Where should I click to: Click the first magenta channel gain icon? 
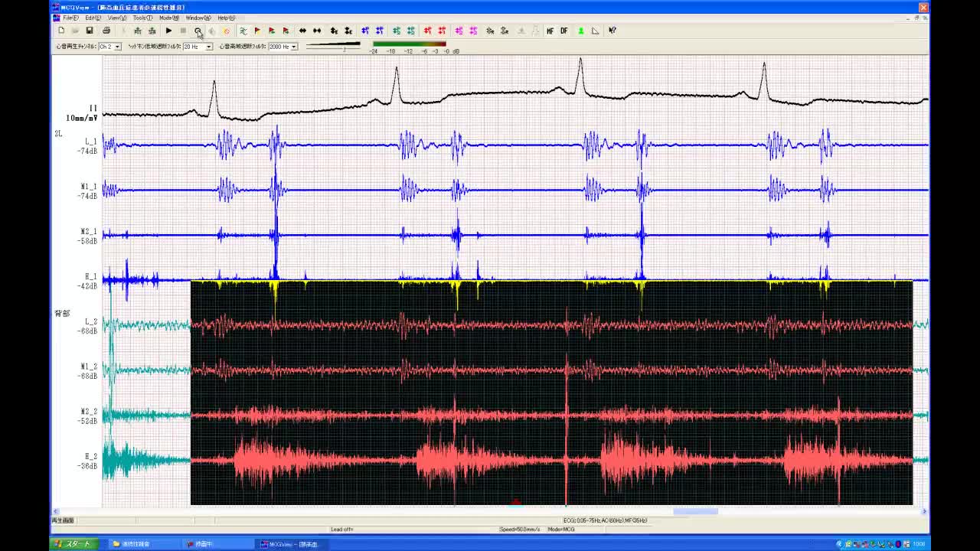tap(459, 31)
